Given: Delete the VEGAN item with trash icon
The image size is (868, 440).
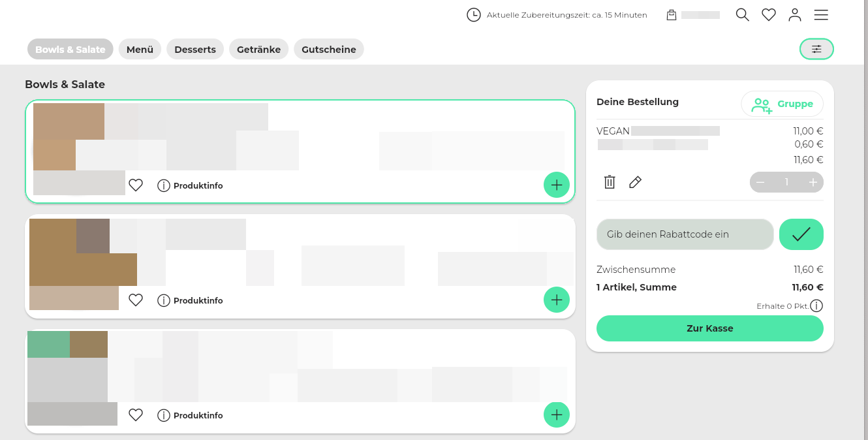Looking at the screenshot, I should pyautogui.click(x=610, y=182).
